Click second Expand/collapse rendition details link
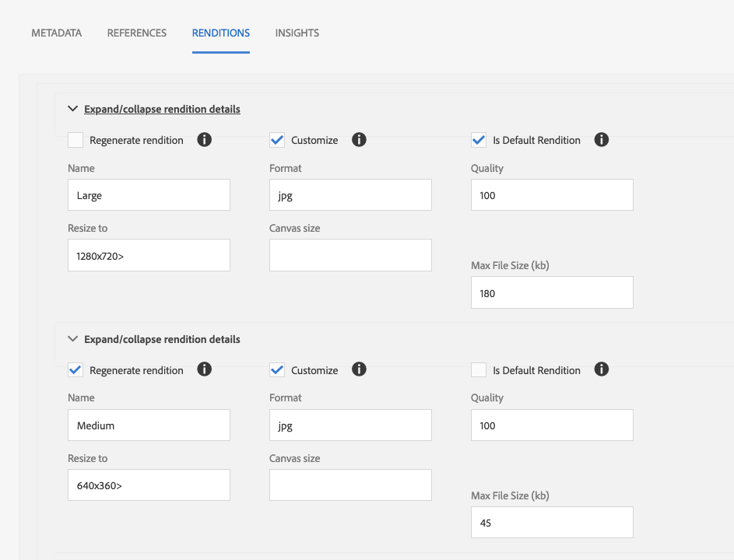734x560 pixels. 162,339
